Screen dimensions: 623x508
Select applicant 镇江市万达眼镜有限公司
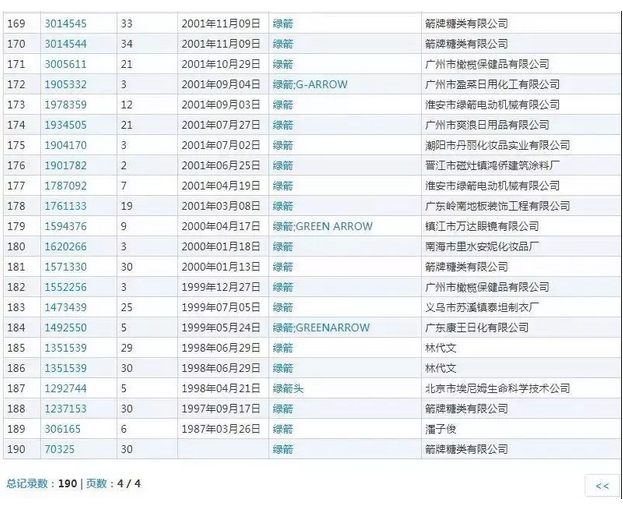point(482,226)
